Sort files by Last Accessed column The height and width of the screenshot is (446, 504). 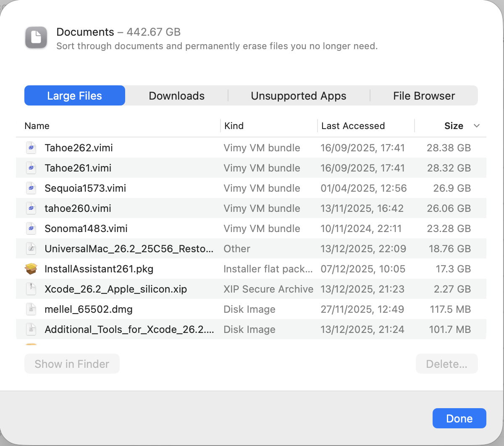pos(353,126)
